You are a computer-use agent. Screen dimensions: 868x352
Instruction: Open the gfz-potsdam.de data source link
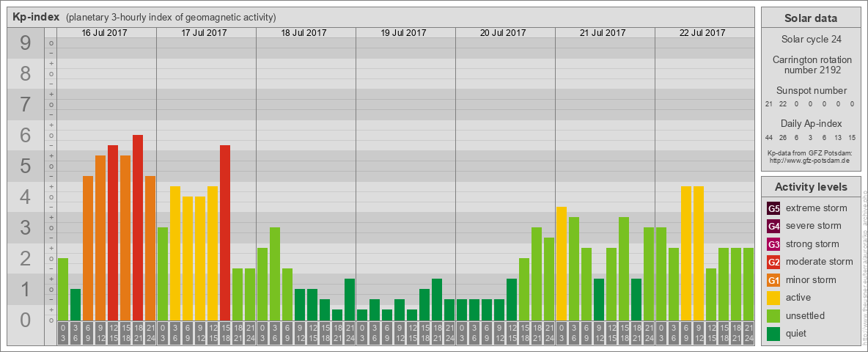tap(810, 160)
